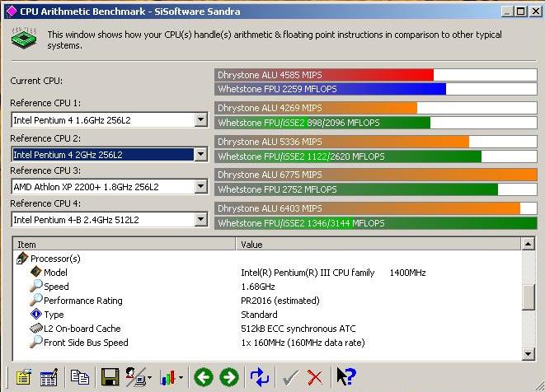Screen dimensions: 545x392
Task: Select the Speed row label
Action: point(56,287)
